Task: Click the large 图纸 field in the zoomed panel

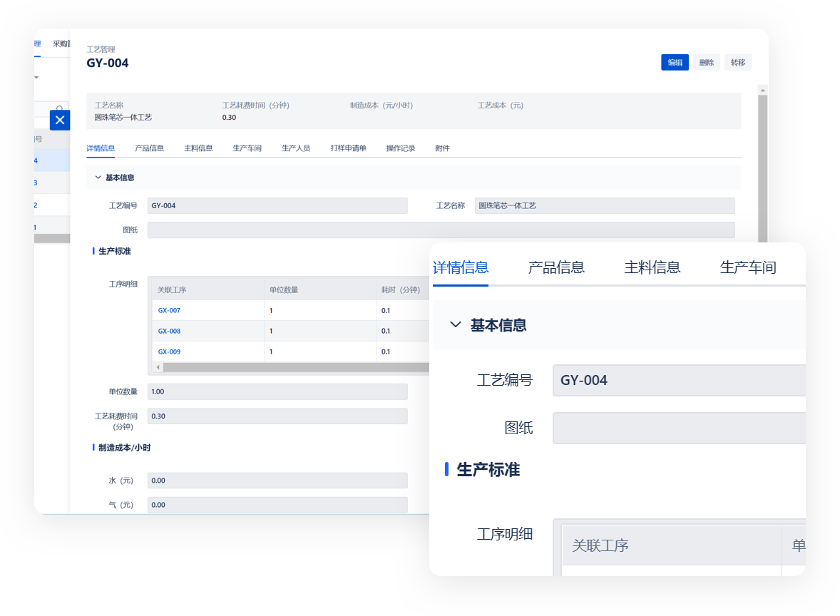Action: pyautogui.click(x=679, y=428)
